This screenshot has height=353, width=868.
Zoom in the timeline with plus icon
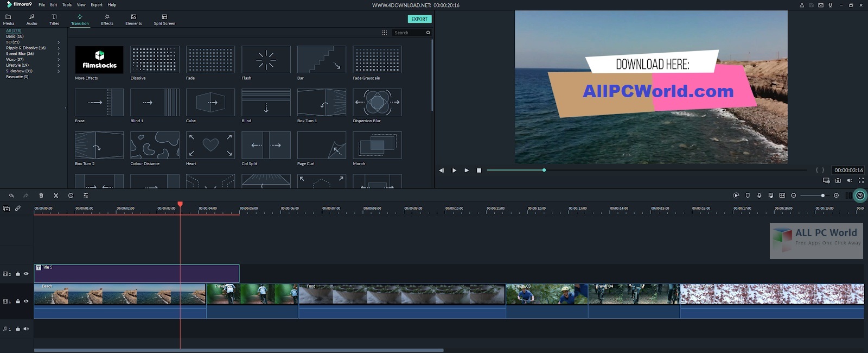tap(837, 196)
